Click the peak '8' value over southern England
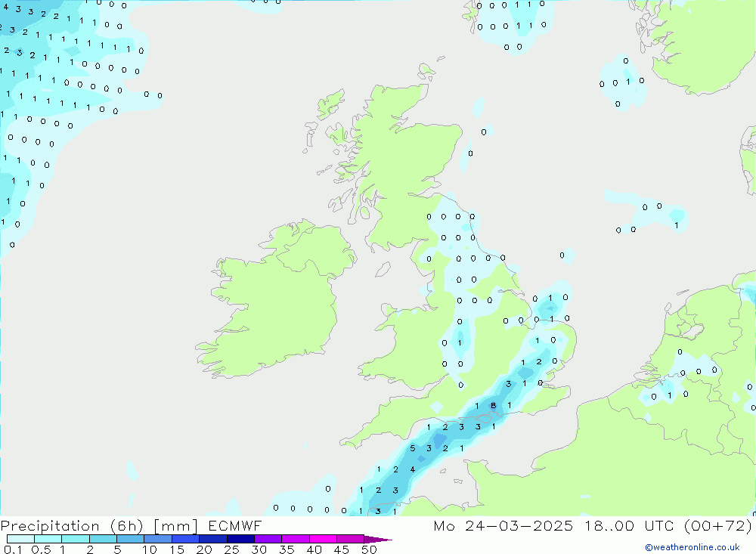The height and width of the screenshot is (554, 756). 493,406
